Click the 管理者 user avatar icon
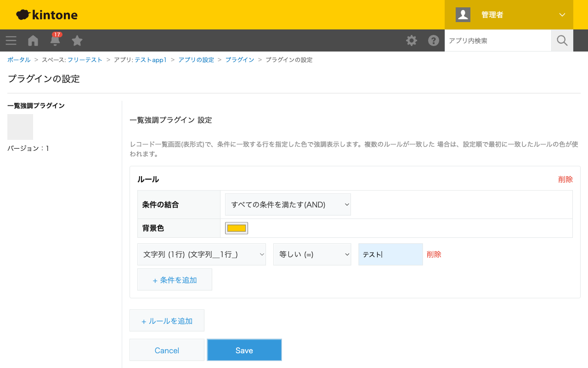 463,15
